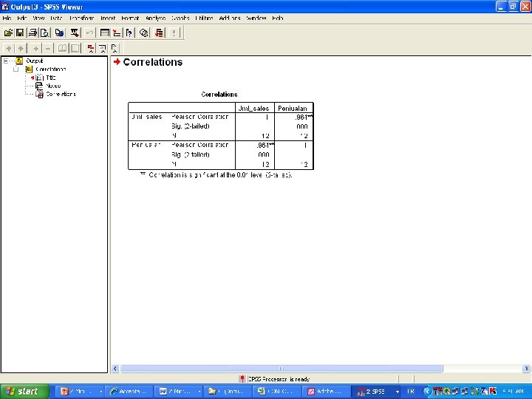Open the File menu
The width and height of the screenshot is (532, 399).
coord(7,18)
